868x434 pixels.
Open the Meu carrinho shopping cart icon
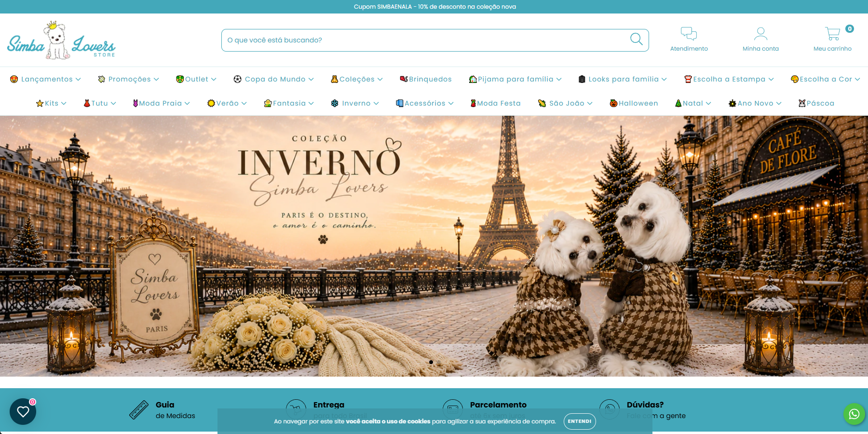[x=832, y=33]
